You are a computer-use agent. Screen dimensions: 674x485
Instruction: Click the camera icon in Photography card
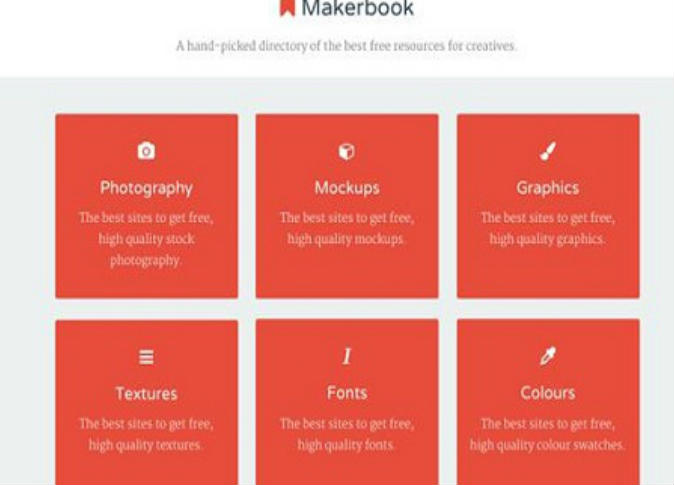tap(146, 151)
